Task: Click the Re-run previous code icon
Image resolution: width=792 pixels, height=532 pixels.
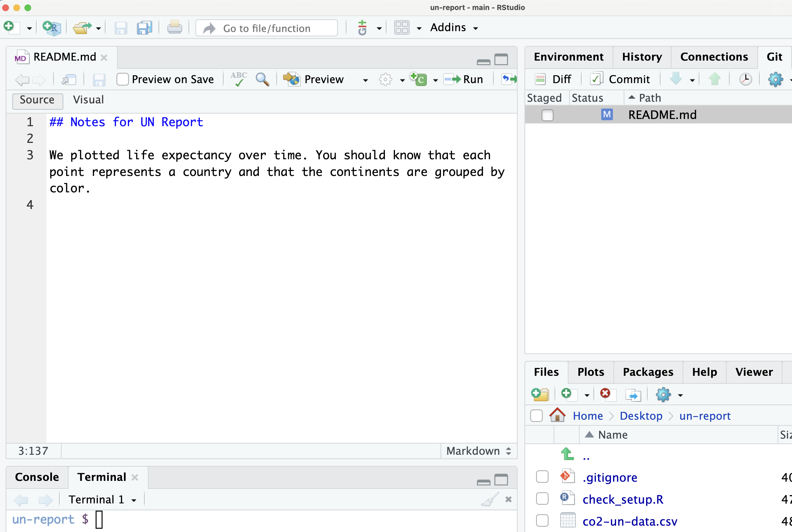Action: 509,79
